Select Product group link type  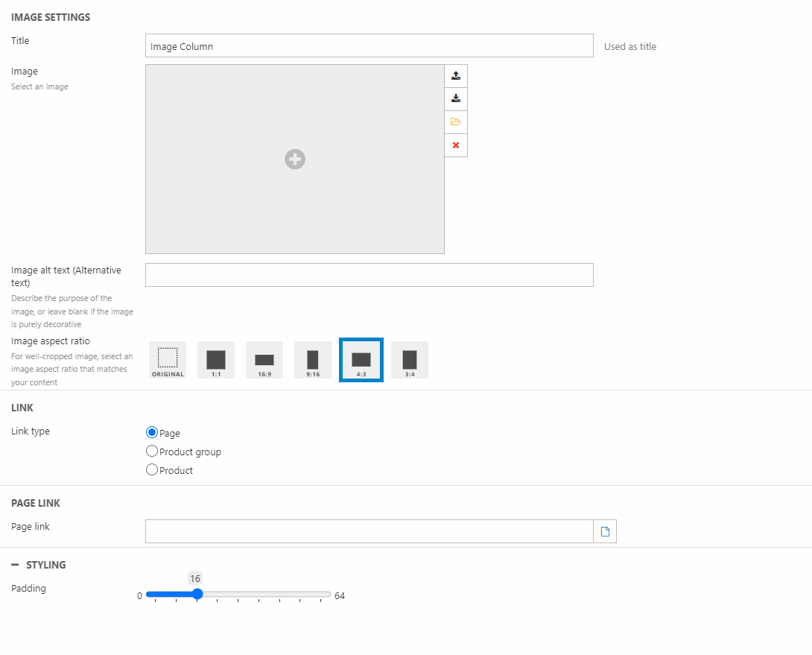pyautogui.click(x=152, y=452)
